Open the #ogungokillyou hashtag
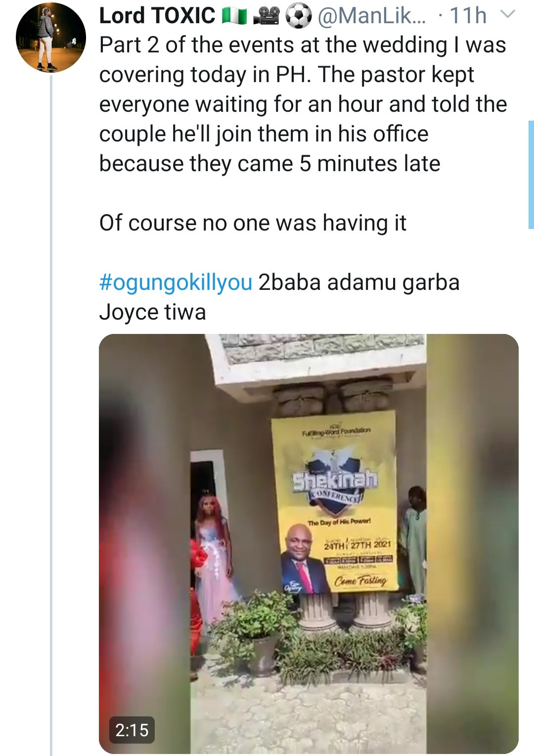The image size is (534, 756). coord(176,283)
